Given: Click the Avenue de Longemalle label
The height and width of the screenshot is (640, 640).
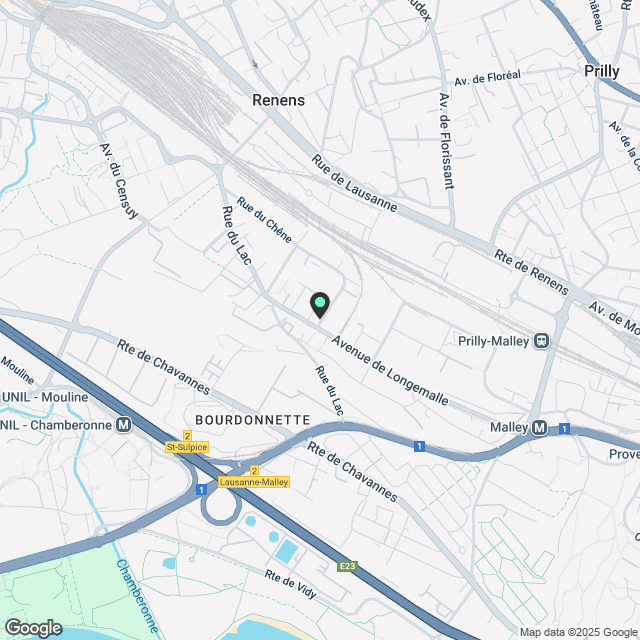Looking at the screenshot, I should click(x=390, y=370).
